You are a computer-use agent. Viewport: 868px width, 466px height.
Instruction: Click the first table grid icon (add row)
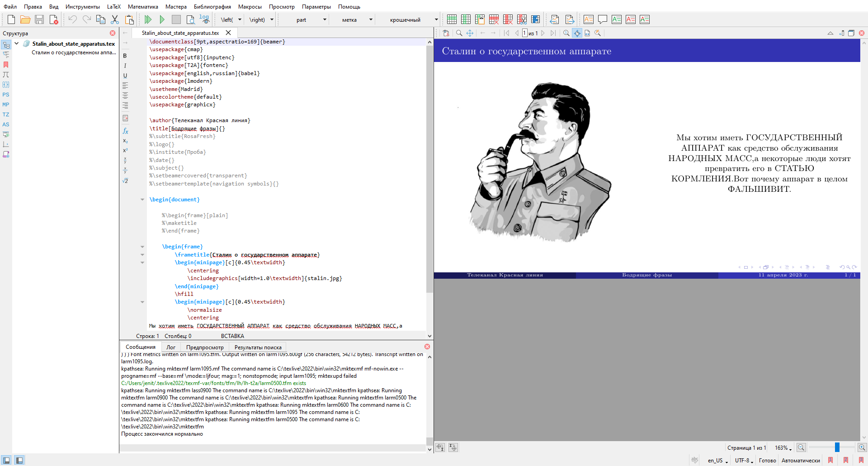click(x=452, y=19)
